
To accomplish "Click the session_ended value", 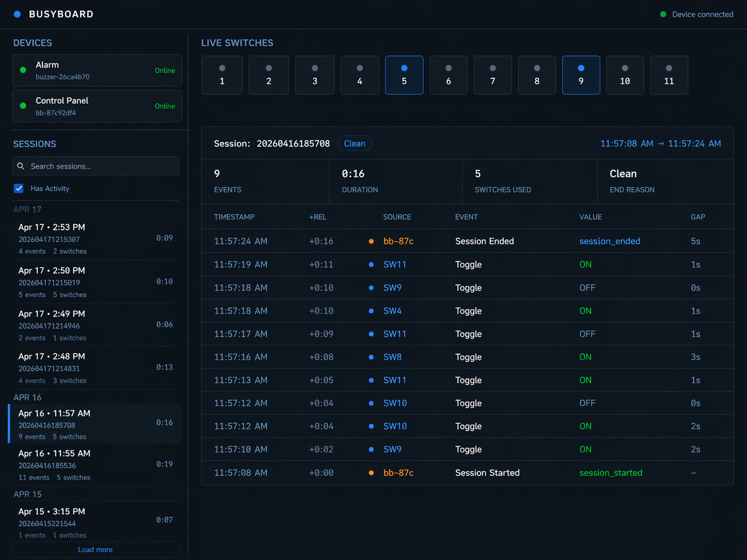I will 610,241.
